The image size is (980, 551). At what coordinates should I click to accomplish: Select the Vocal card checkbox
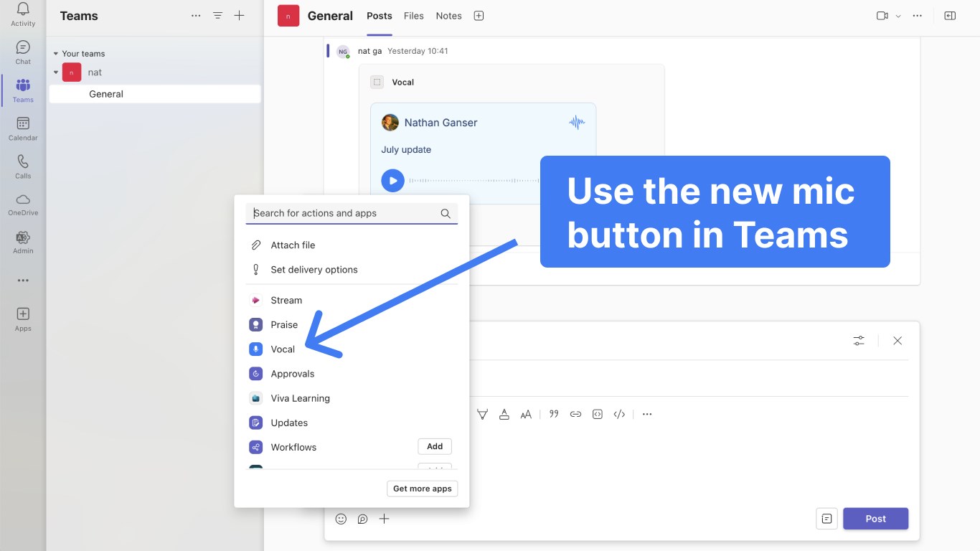377,82
